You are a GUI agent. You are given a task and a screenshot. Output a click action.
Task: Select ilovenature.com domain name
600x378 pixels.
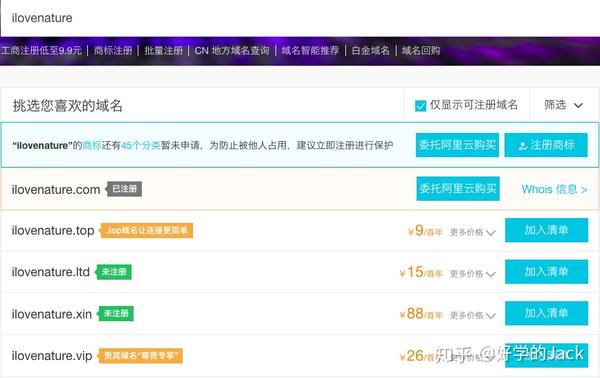click(x=56, y=189)
